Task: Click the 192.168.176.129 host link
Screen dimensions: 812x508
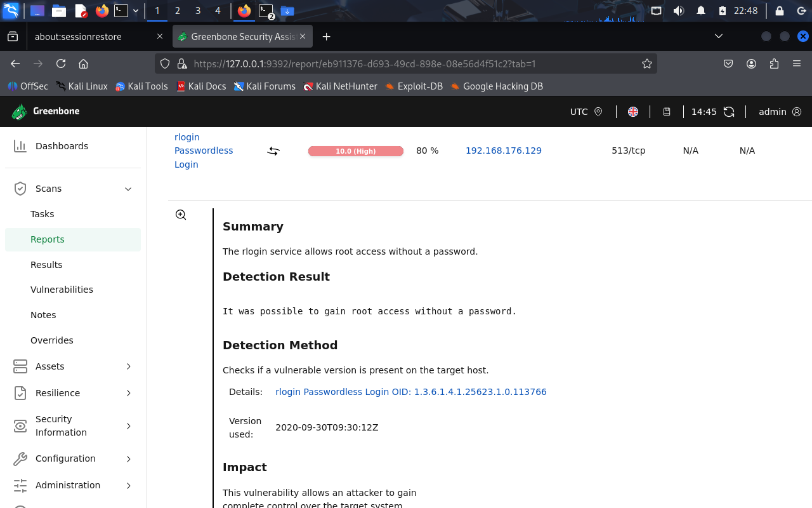Action: [504, 150]
